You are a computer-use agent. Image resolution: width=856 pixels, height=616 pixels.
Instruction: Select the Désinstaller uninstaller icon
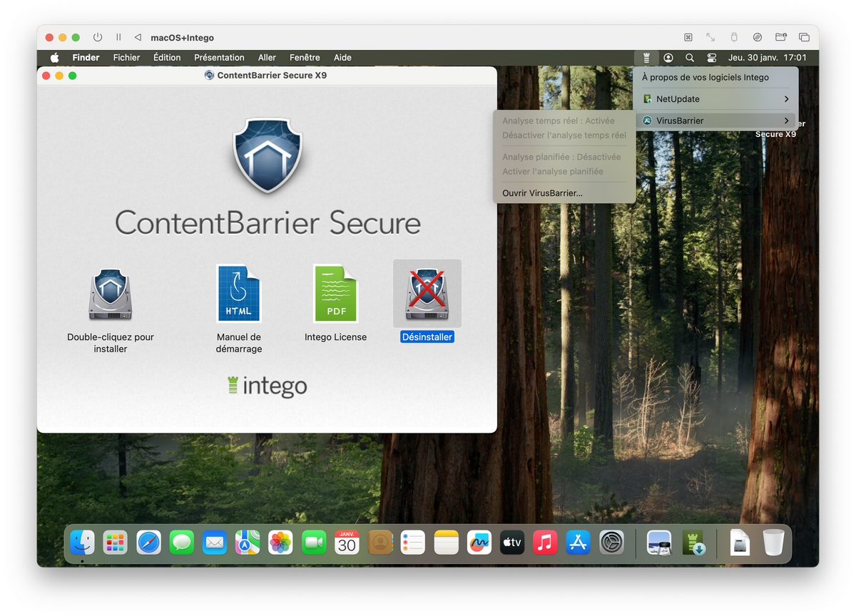coord(427,294)
